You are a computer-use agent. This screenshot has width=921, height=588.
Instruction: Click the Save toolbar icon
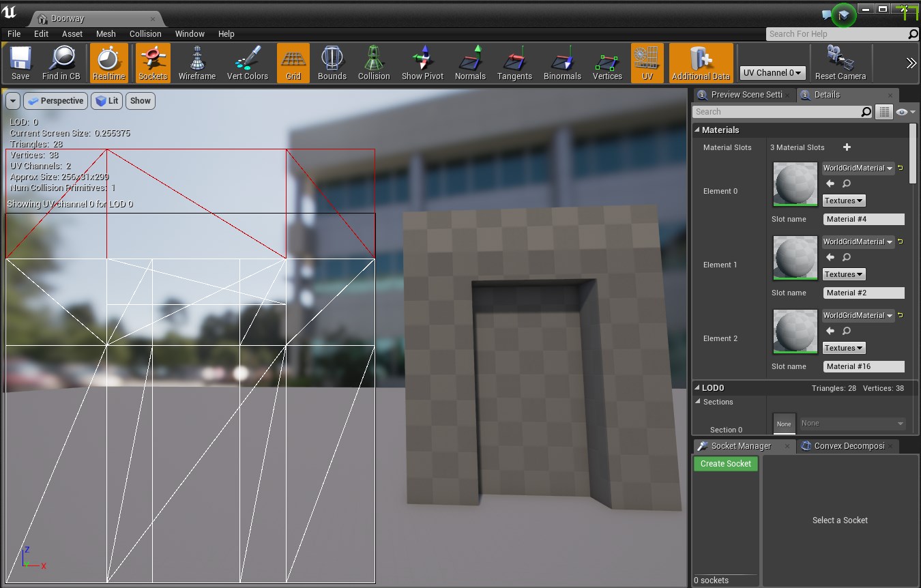20,63
